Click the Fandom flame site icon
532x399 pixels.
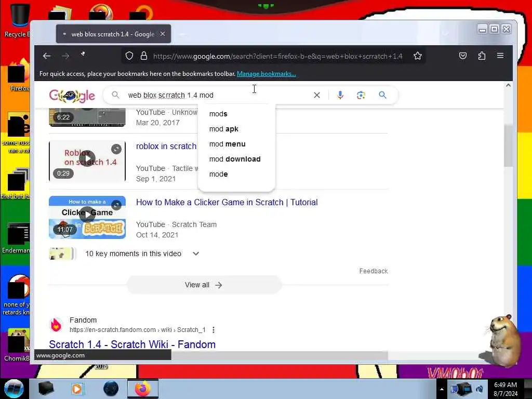[56, 325]
